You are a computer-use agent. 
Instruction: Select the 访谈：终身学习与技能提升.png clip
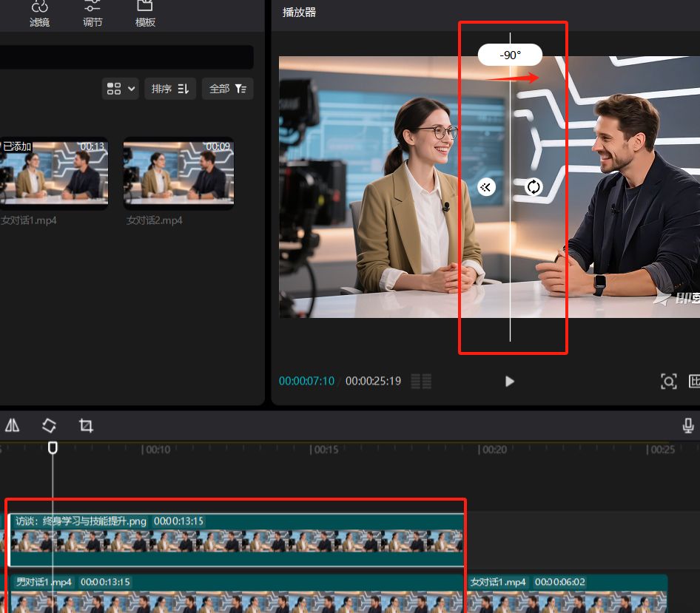tap(235, 541)
